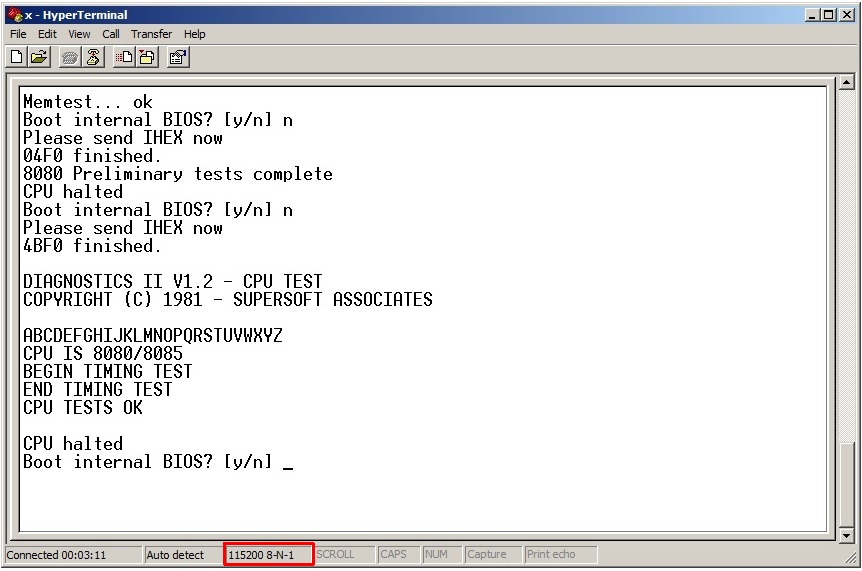Close the HyperTerminal window
Viewport: 862px width, 571px height.
pos(847,15)
